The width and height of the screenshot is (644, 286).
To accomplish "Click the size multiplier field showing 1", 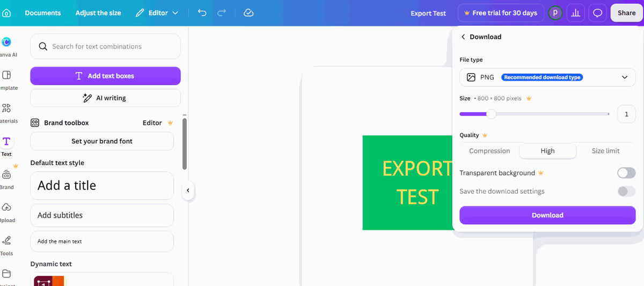I will tap(626, 114).
